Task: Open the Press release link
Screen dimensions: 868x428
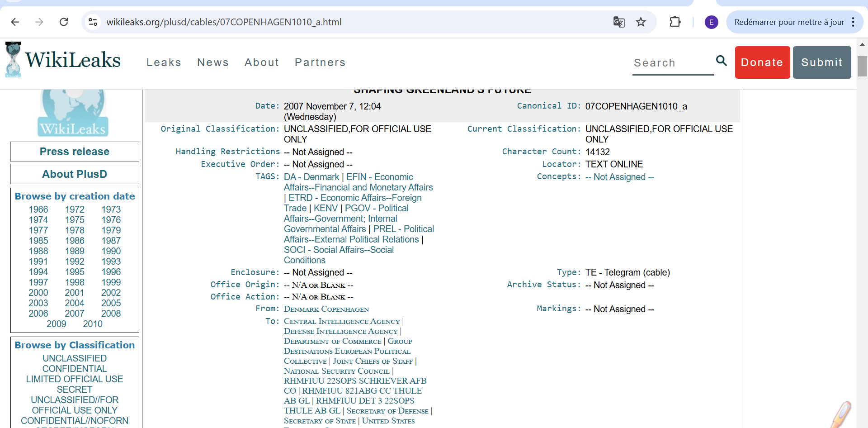Action: [75, 152]
